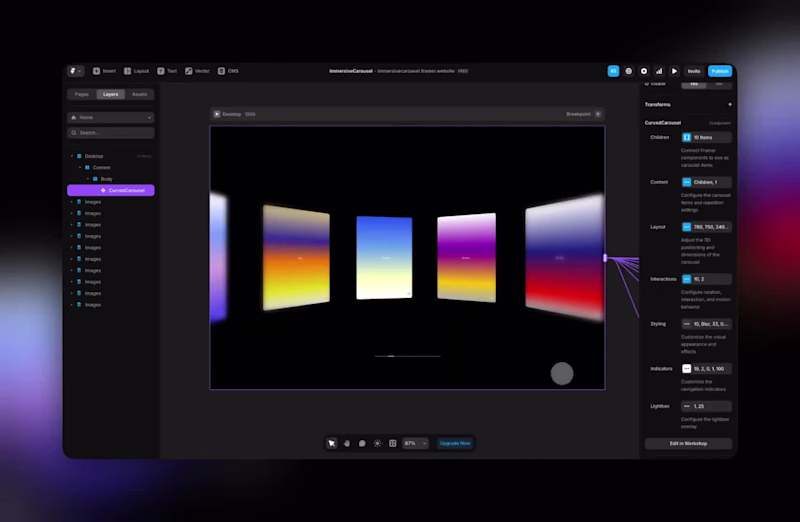Click the Invite button

(x=694, y=71)
